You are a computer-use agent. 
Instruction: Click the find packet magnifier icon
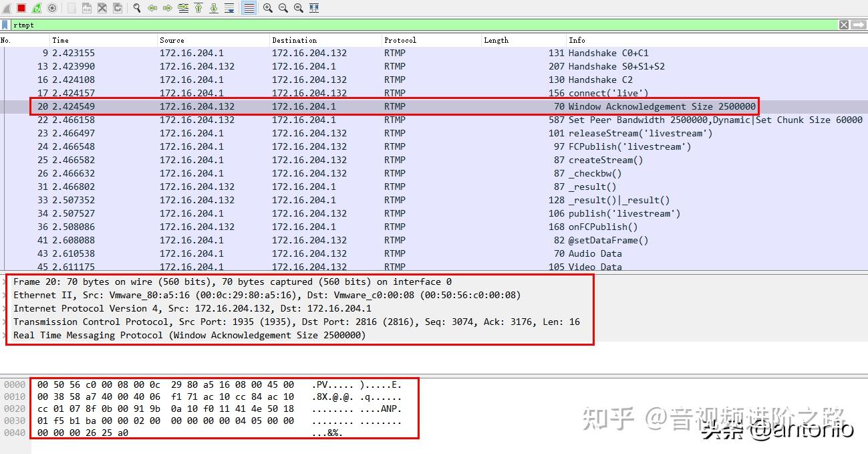[136, 8]
